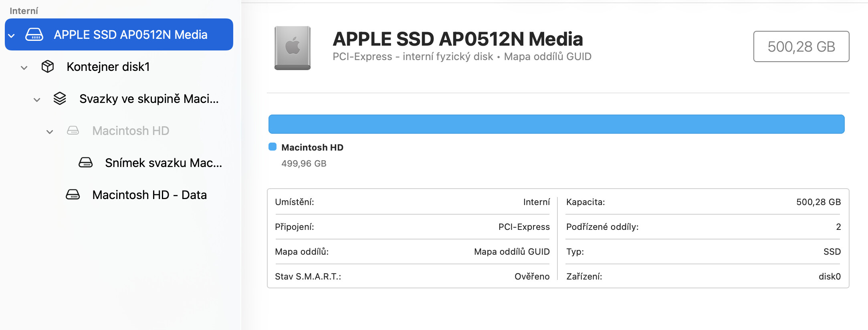Image resolution: width=868 pixels, height=330 pixels.
Task: Click the Kontejner disk1 cube icon
Action: [48, 66]
